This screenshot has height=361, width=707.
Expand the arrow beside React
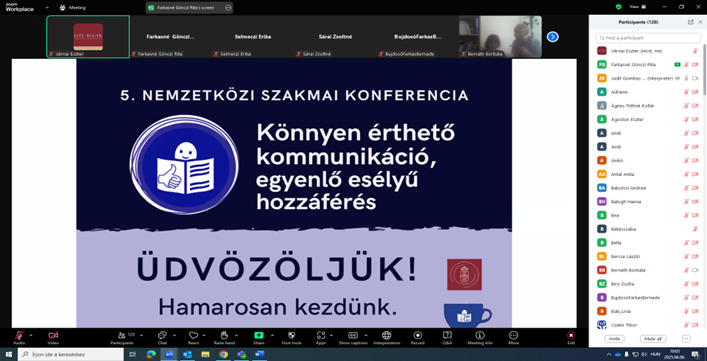[x=204, y=335]
